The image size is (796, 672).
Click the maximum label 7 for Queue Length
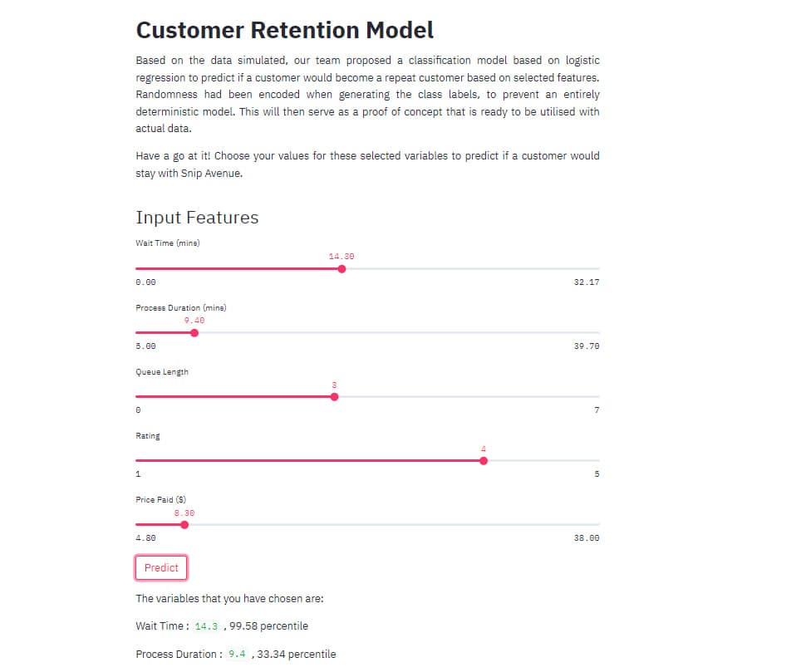click(597, 410)
